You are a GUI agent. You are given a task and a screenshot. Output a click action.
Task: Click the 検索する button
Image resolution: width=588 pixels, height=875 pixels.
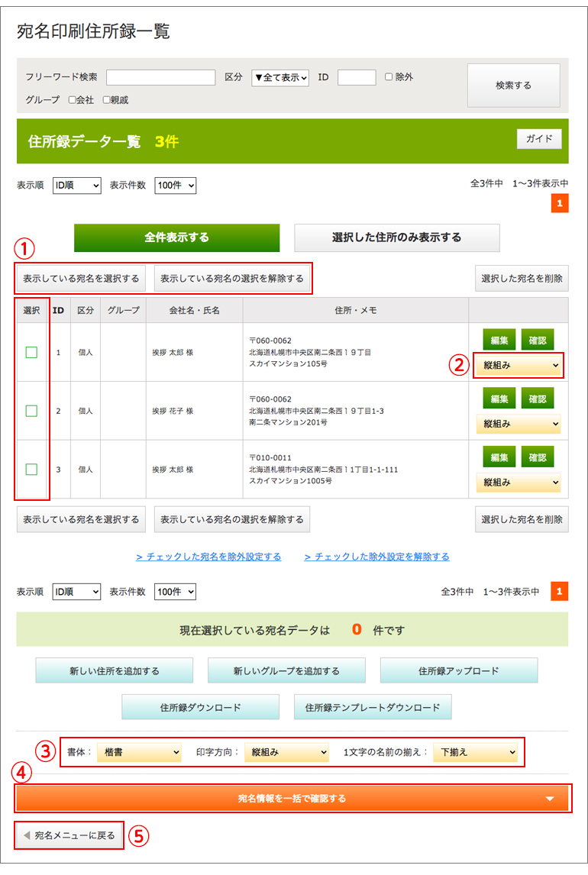click(513, 86)
